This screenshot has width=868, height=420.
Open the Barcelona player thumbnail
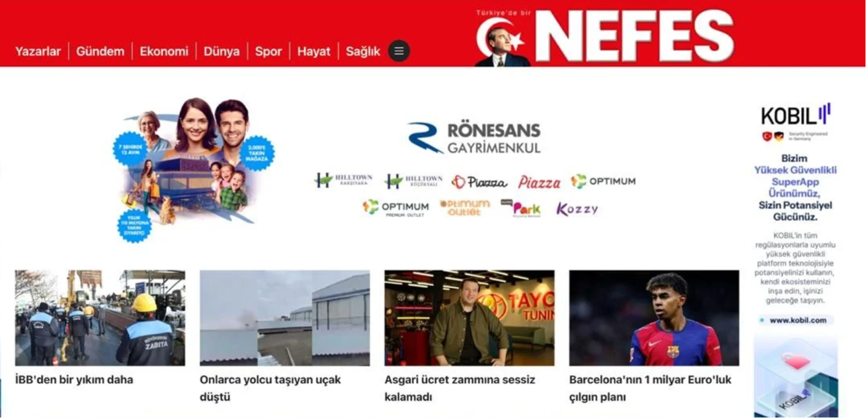point(654,319)
